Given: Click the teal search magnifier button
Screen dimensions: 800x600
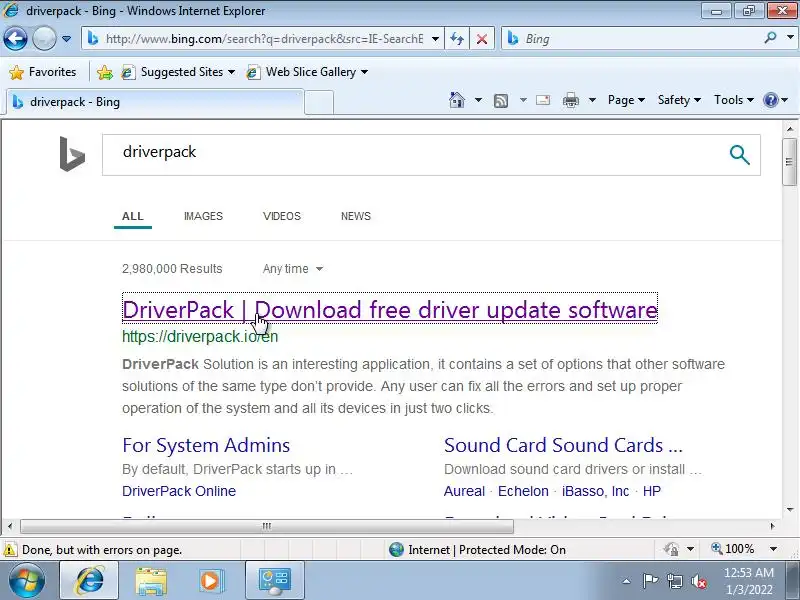Looking at the screenshot, I should pos(739,155).
